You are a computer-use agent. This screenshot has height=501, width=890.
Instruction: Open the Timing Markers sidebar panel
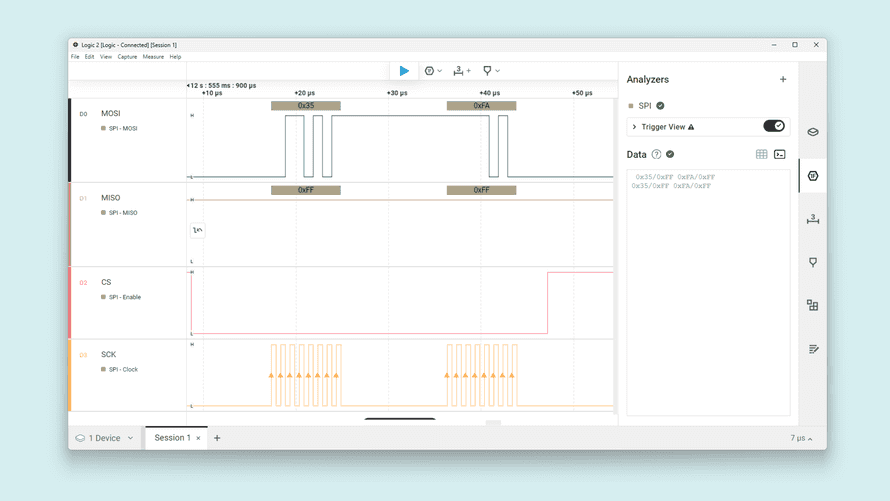[813, 219]
